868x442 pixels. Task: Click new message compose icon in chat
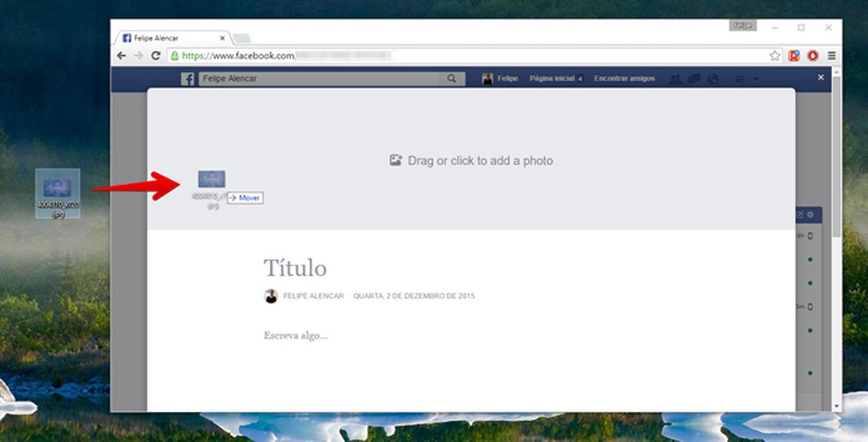(x=799, y=214)
